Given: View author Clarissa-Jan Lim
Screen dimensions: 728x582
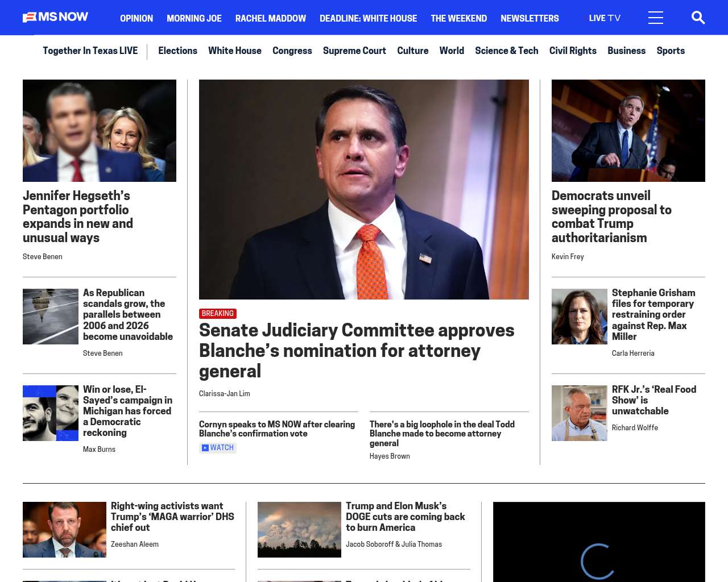Looking at the screenshot, I should click(x=225, y=393).
